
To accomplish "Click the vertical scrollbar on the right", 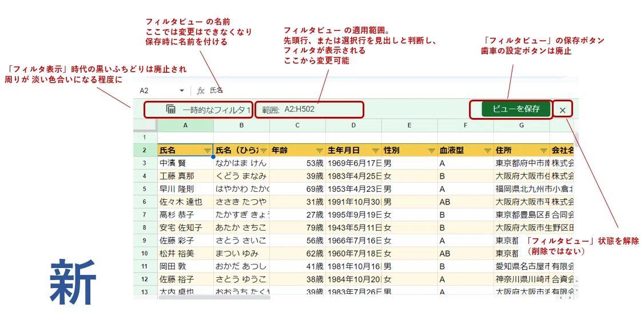I will point(577,140).
